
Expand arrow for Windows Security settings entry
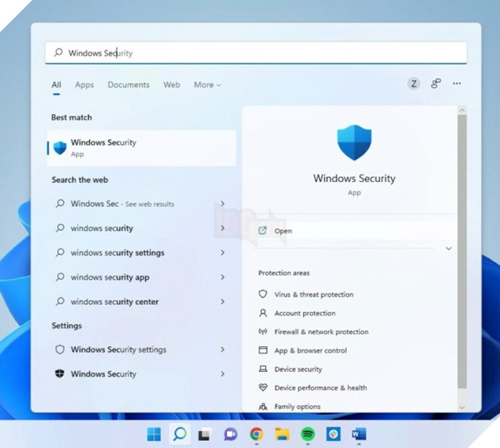click(222, 350)
